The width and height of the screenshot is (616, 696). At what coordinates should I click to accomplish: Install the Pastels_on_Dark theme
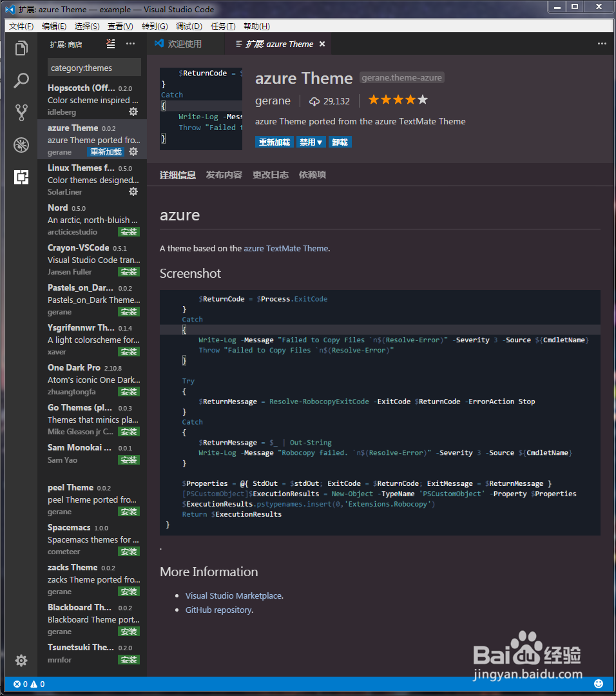point(129,312)
